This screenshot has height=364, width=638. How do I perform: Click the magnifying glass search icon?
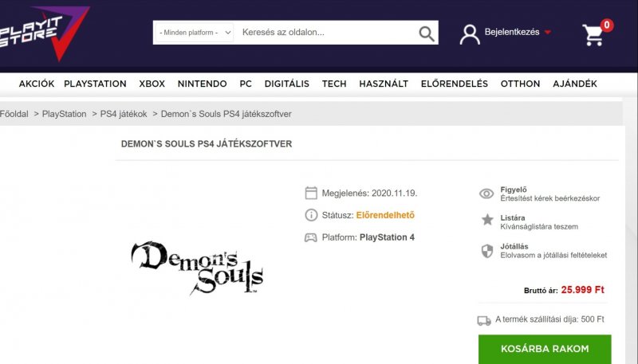(x=427, y=33)
